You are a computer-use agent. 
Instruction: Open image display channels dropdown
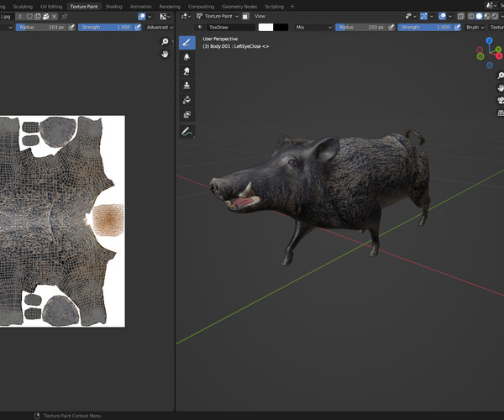point(165,17)
